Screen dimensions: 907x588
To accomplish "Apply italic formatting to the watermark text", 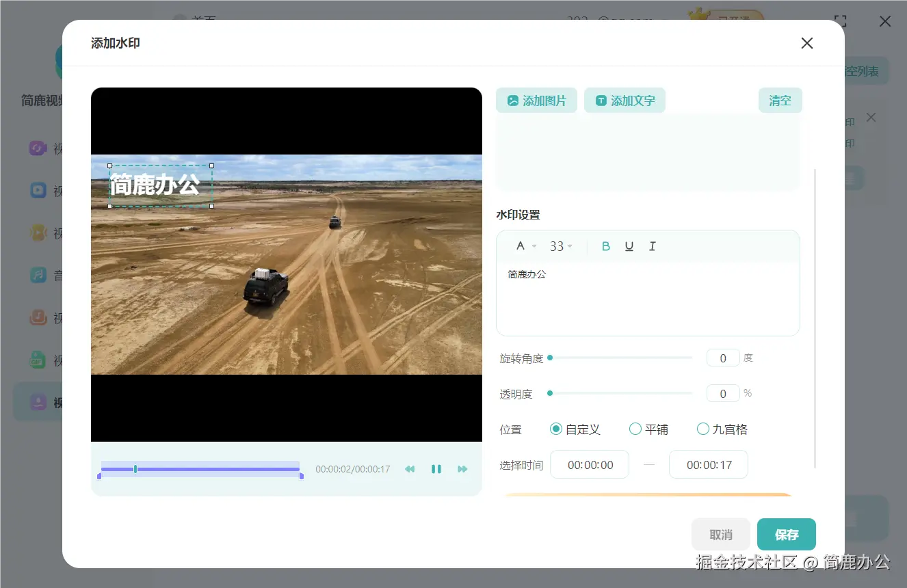I will 652,245.
